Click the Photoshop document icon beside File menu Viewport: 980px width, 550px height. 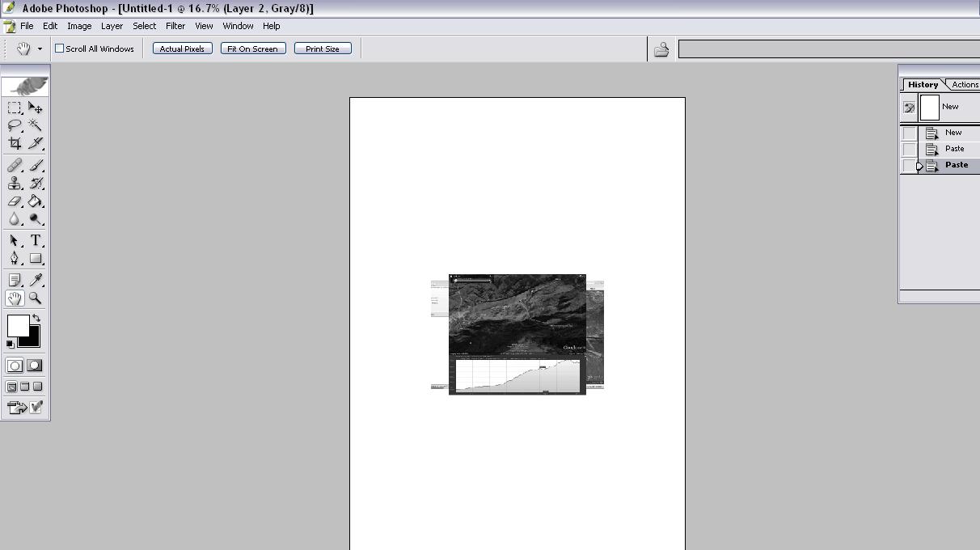coord(9,26)
